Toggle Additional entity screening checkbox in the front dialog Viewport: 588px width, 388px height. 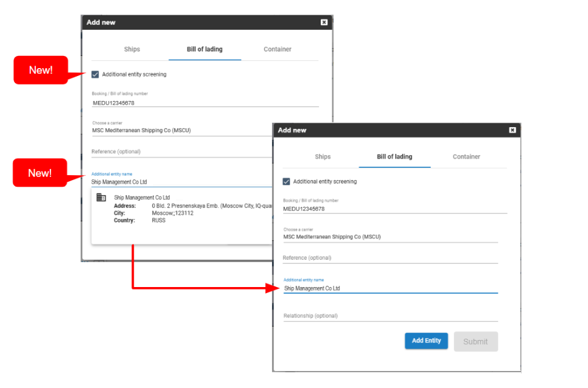(x=287, y=182)
